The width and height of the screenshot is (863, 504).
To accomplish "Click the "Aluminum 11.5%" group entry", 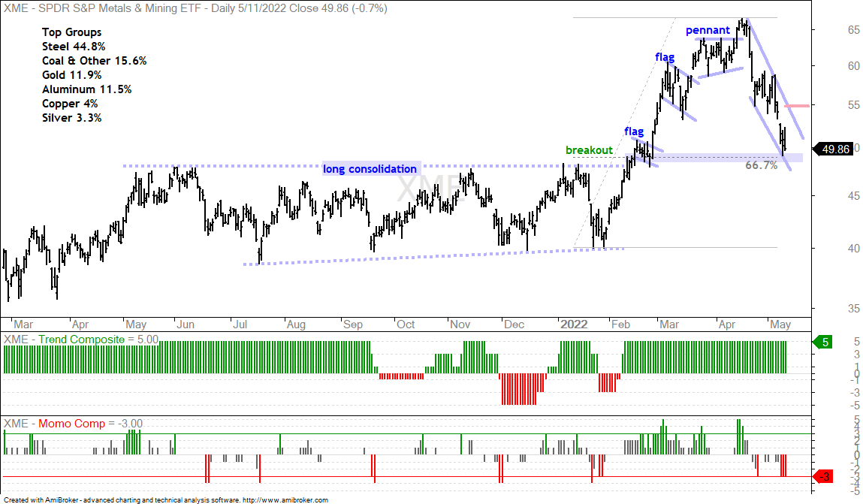I will click(x=87, y=89).
